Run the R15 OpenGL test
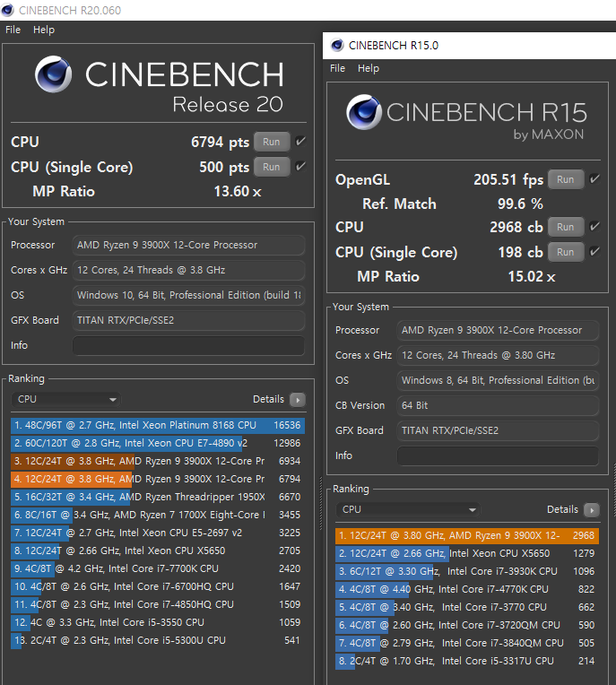The image size is (616, 685). click(x=566, y=179)
